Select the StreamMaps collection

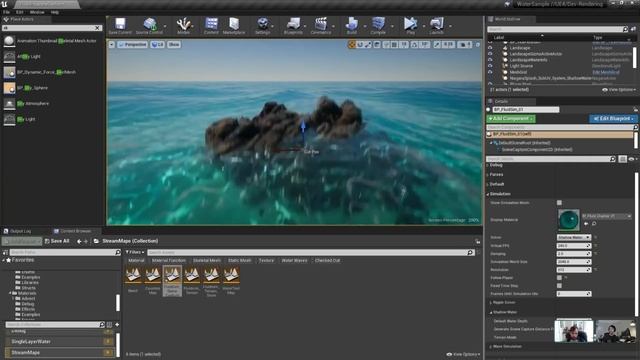pyautogui.click(x=60, y=352)
